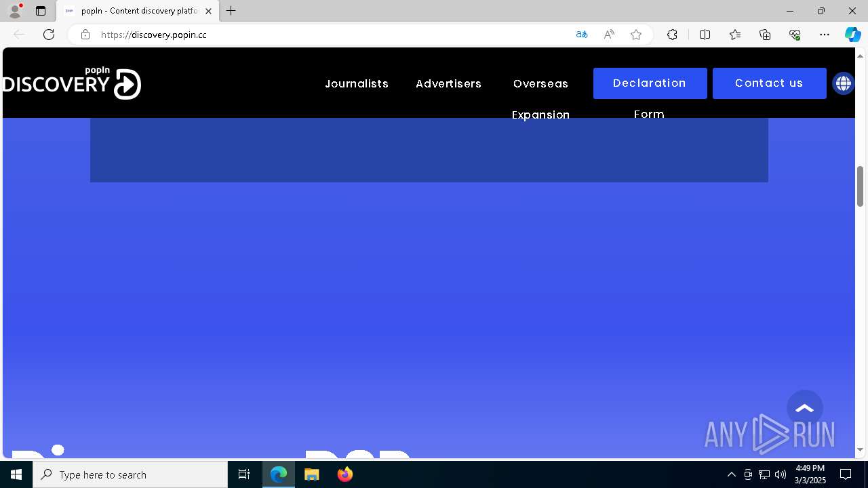Open network status tray icon
The width and height of the screenshot is (868, 488).
[x=764, y=474]
